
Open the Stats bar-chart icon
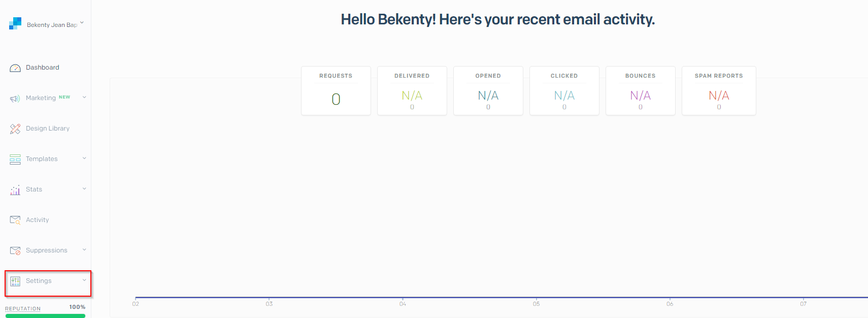[15, 189]
